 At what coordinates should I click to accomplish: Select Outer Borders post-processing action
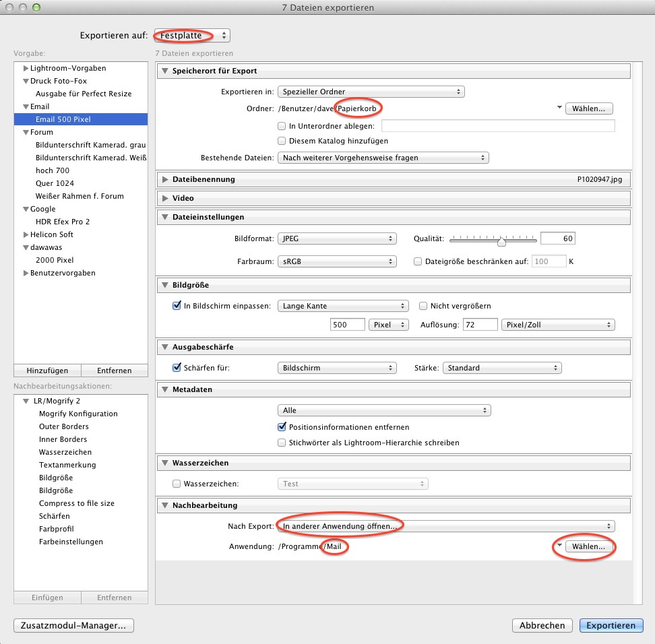pos(64,427)
